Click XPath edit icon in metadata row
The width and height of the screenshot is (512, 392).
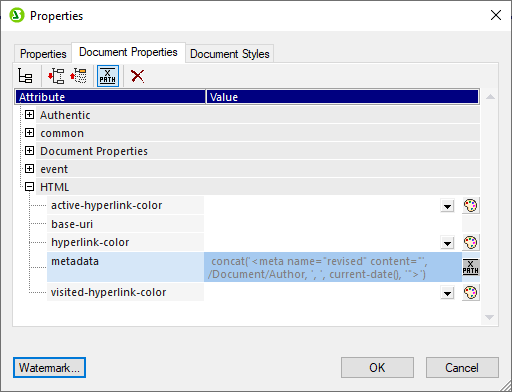point(471,267)
